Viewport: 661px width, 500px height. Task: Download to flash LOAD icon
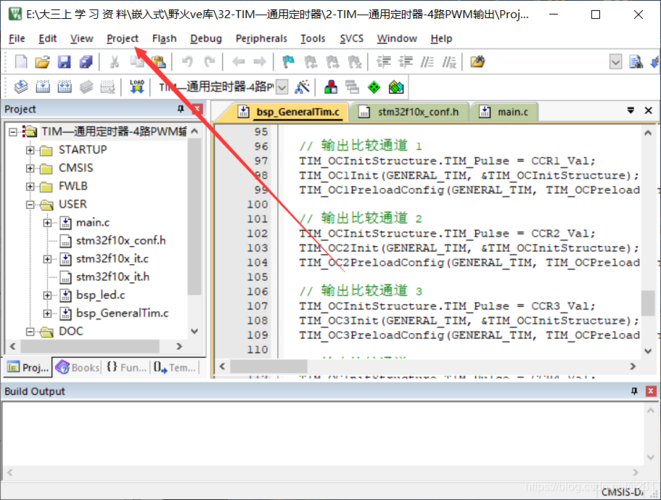click(137, 87)
